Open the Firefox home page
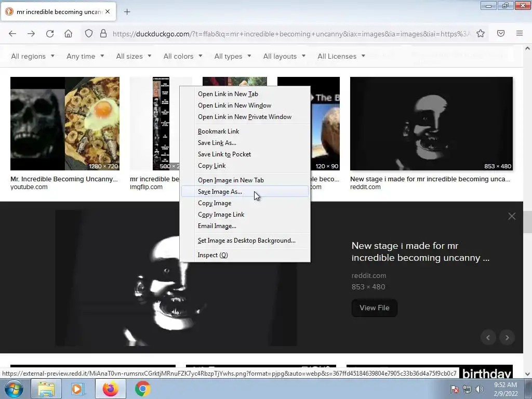The image size is (532, 399). tap(68, 34)
